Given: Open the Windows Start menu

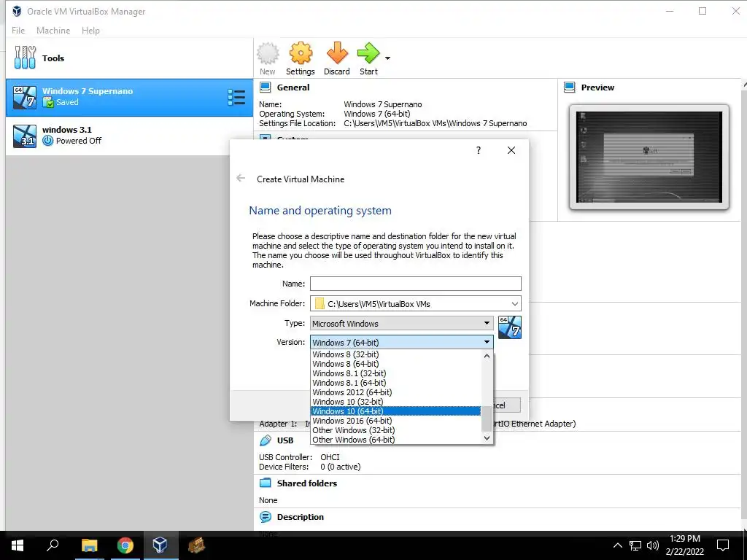Looking at the screenshot, I should [18, 545].
